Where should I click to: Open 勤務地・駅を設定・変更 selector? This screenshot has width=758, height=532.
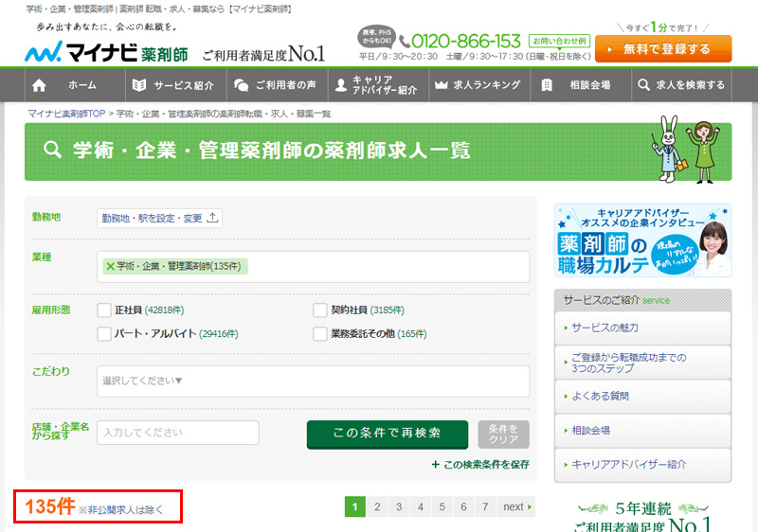(159, 218)
